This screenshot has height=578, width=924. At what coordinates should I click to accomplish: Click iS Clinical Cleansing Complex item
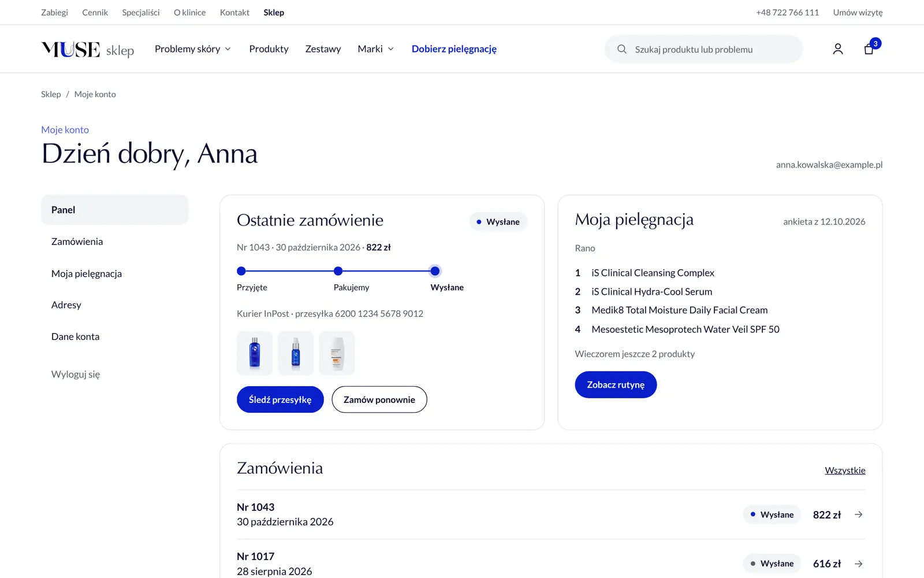(653, 273)
